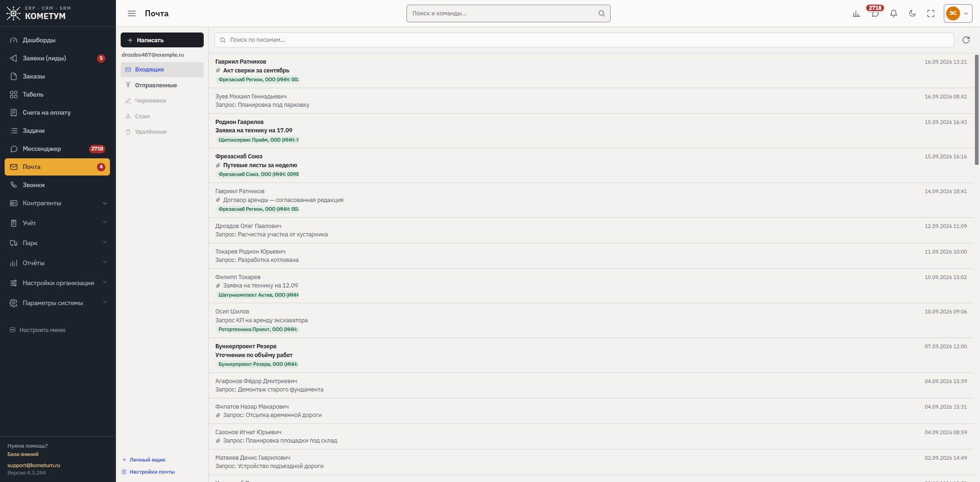Select the Отправленные folder
The width and height of the screenshot is (980, 482).
162,85
